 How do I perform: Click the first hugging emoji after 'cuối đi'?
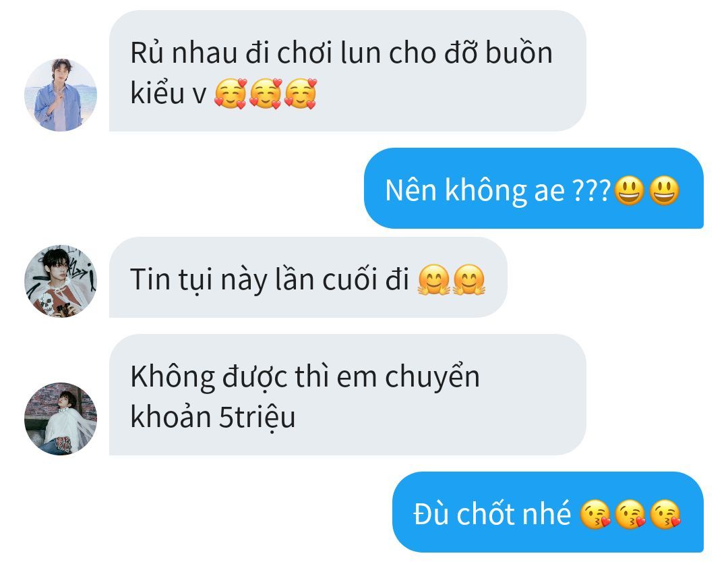pyautogui.click(x=434, y=280)
